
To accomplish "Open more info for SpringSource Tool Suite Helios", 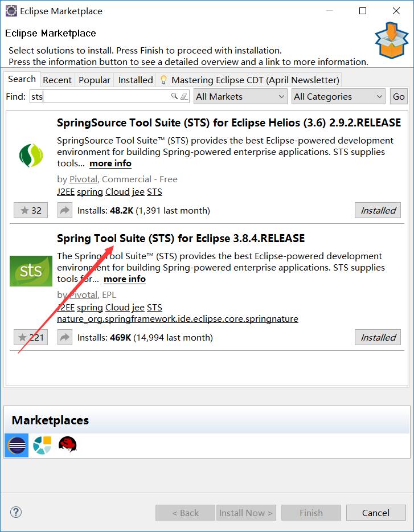I will point(110,163).
